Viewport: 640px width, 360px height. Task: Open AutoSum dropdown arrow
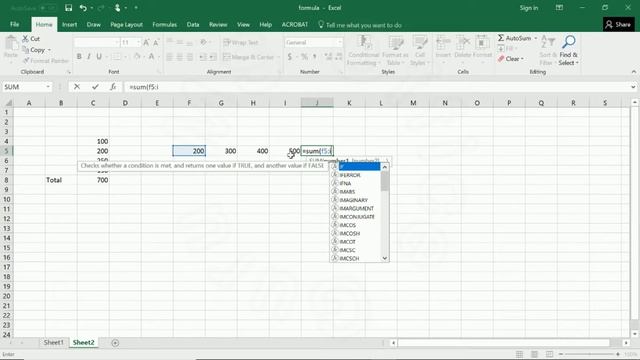point(536,38)
